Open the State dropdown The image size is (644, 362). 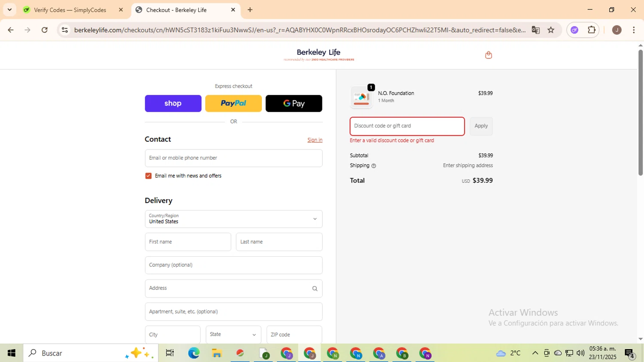pos(234,335)
